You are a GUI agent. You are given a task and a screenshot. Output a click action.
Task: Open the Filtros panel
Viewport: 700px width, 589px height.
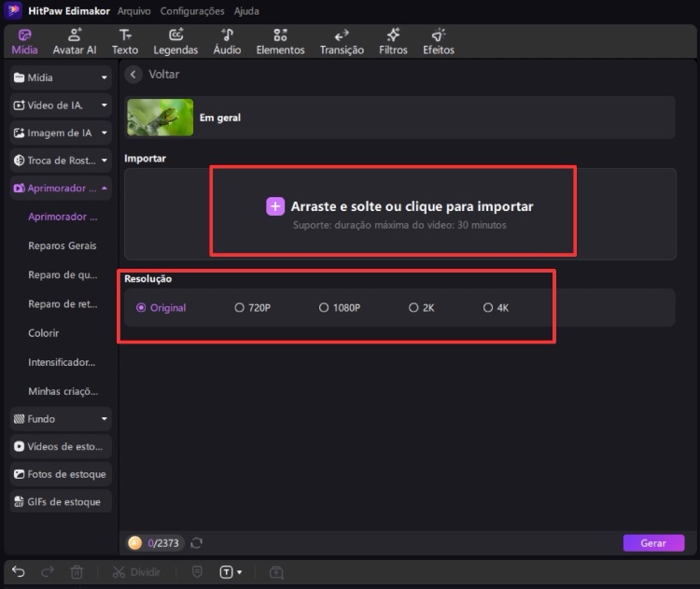tap(393, 41)
